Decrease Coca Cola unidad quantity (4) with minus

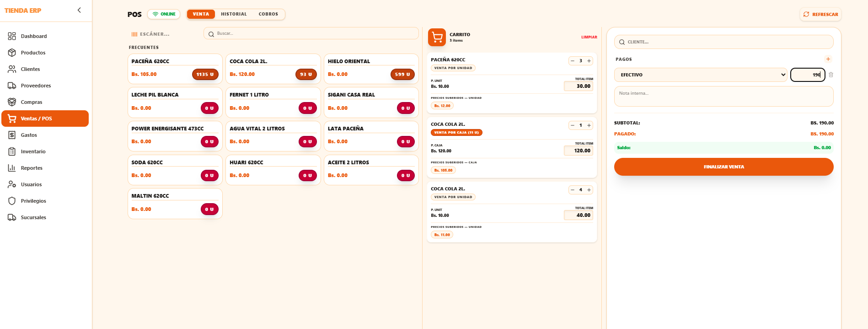(573, 190)
